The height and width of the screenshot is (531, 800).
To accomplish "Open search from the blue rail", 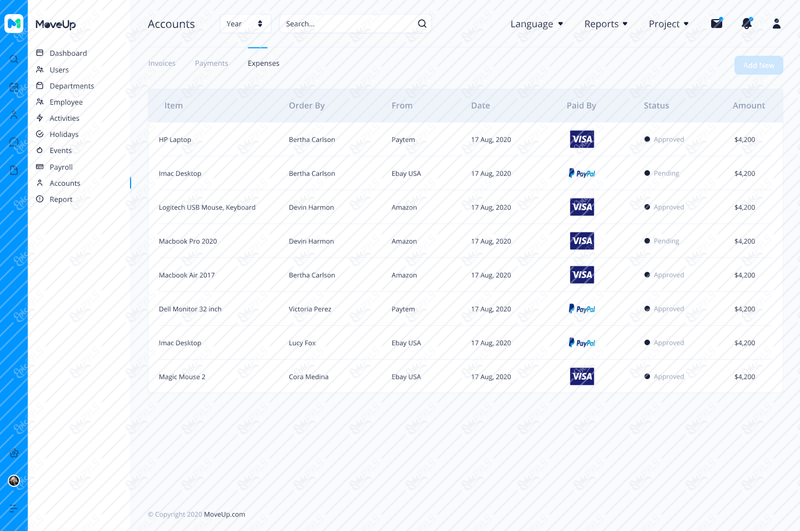I will tap(14, 60).
